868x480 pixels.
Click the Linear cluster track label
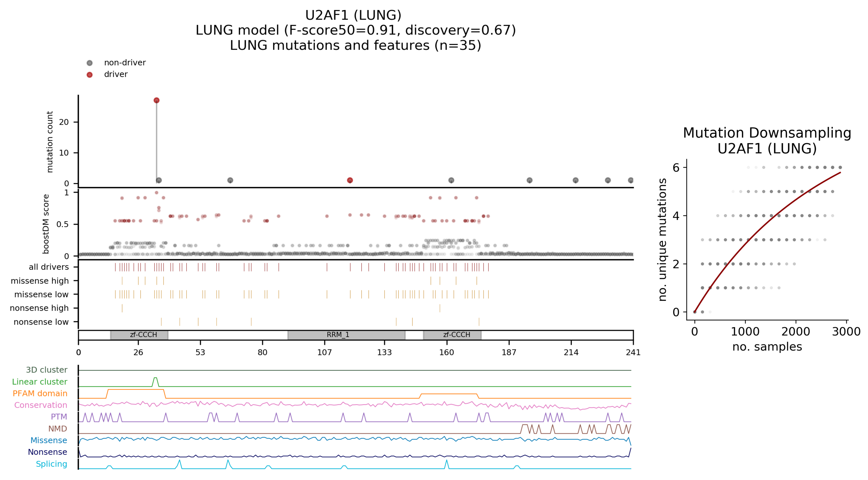point(40,382)
